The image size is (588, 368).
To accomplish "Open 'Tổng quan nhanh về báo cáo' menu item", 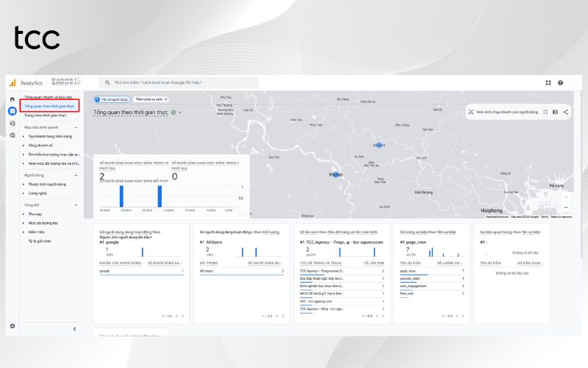I will click(48, 97).
